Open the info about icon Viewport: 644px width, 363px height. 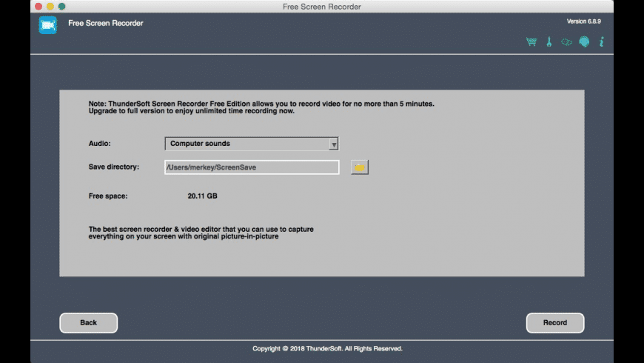coord(602,41)
